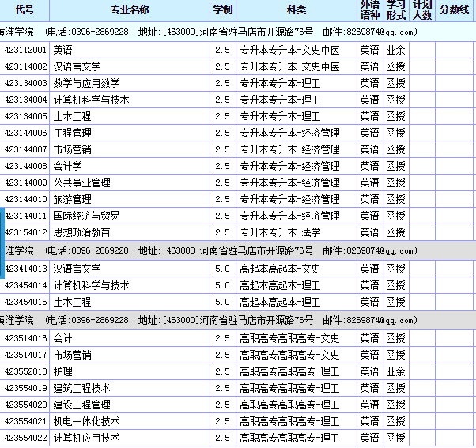Click 英语 language cell in row 423154012
This screenshot has width=476, height=448.
[370, 232]
